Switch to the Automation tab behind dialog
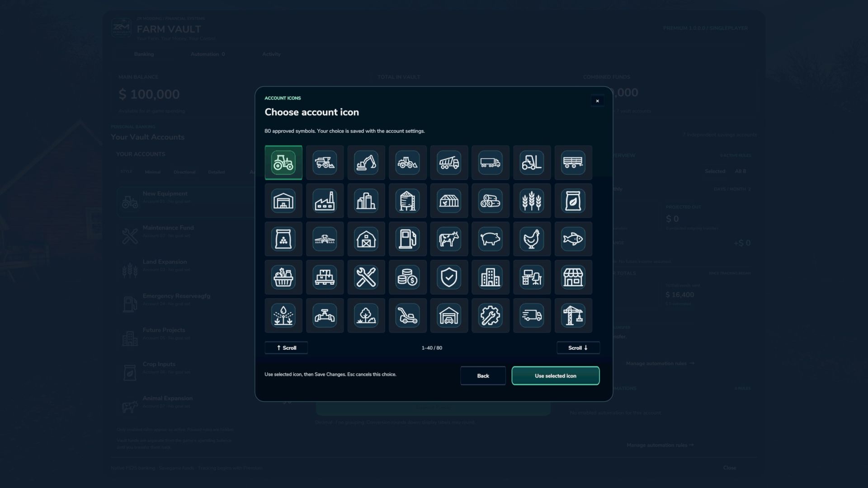868x488 pixels. [x=208, y=54]
